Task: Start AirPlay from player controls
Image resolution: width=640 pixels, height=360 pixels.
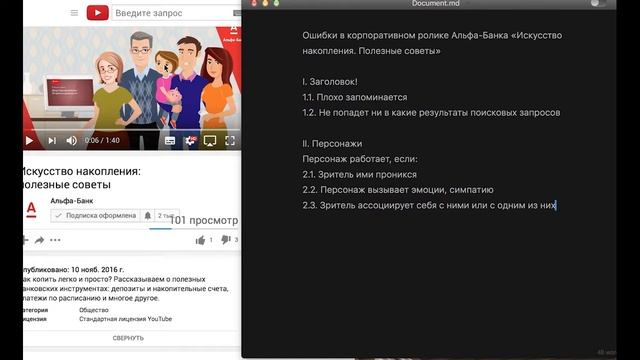Action: click(x=210, y=141)
